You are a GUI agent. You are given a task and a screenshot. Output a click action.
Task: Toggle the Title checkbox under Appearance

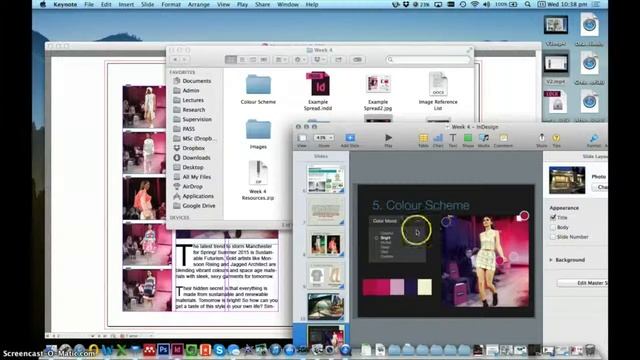click(x=553, y=217)
